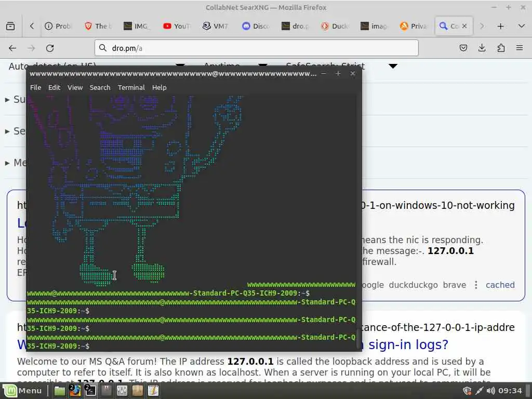Open terminal Help menu
Viewport: 532px width, 399px height.
pyautogui.click(x=159, y=87)
